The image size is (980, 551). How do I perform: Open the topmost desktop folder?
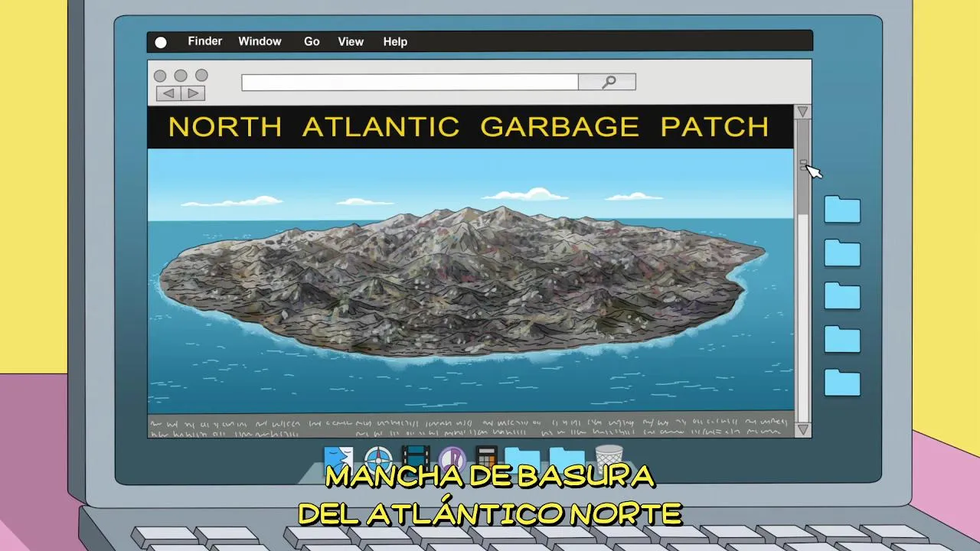click(x=842, y=209)
